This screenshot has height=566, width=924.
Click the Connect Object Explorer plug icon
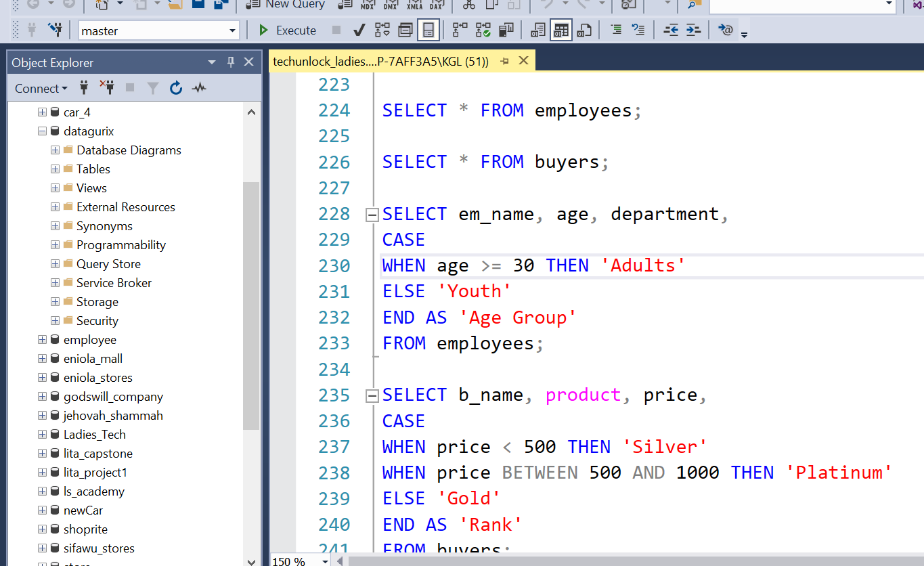pyautogui.click(x=85, y=88)
